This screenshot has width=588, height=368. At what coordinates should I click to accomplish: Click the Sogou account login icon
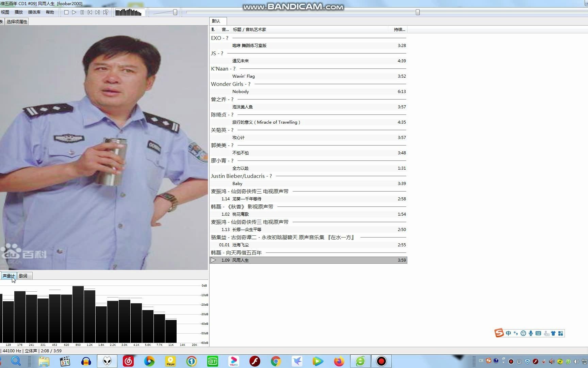pyautogui.click(x=546, y=334)
